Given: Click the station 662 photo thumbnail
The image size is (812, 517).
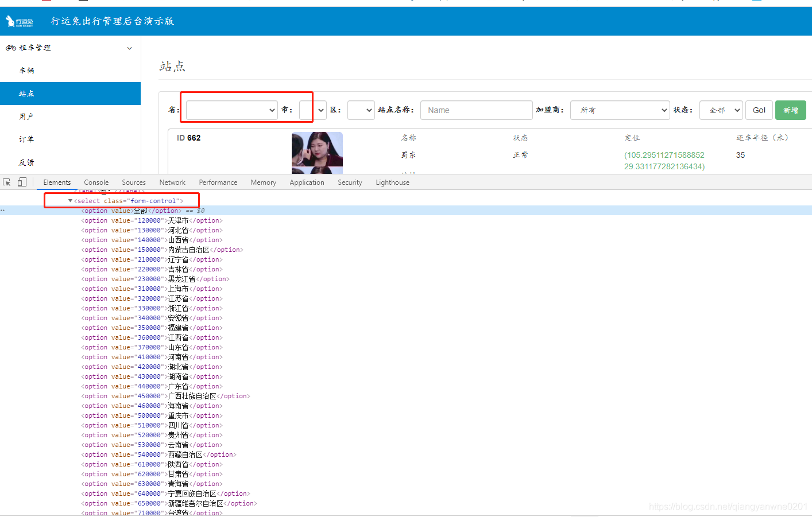Looking at the screenshot, I should [x=317, y=153].
